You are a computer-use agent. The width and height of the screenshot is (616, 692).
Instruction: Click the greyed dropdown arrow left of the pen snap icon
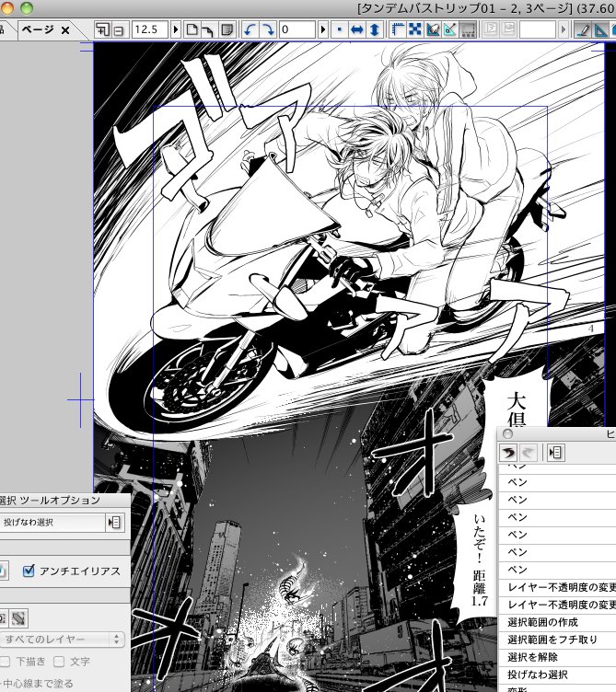pos(563,29)
